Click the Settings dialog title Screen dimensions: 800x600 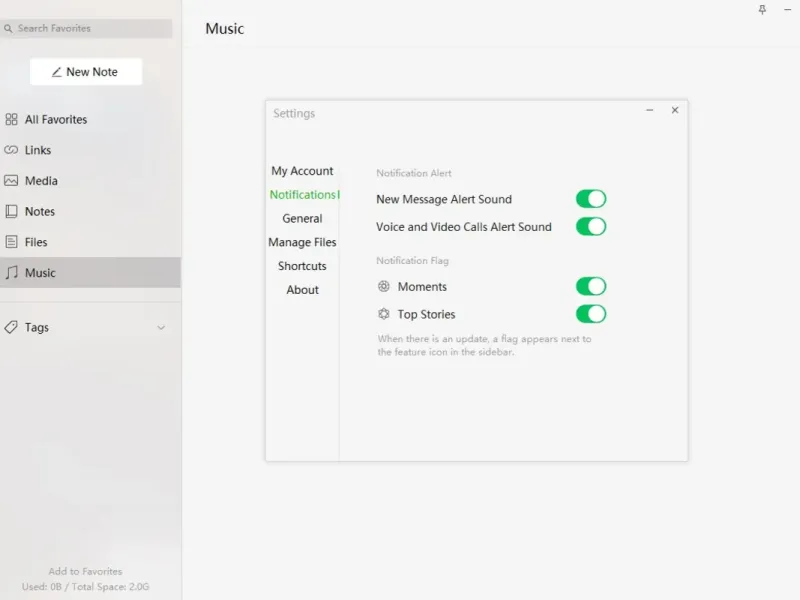click(x=294, y=113)
